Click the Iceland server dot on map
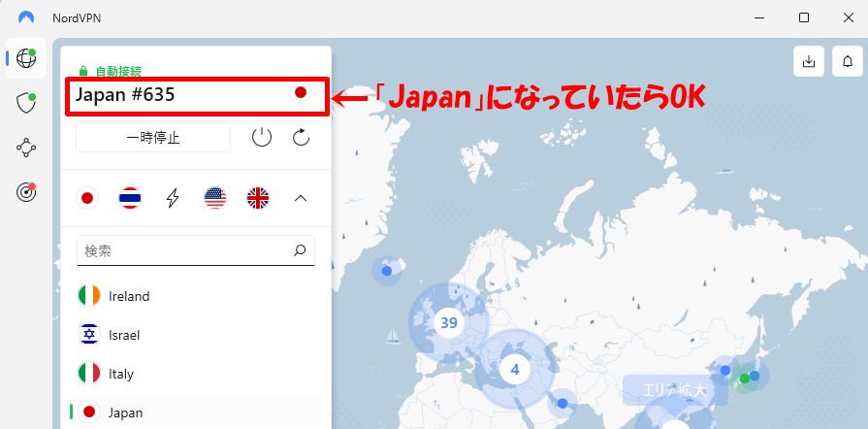Screen dimensions: 868x429 [387, 271]
